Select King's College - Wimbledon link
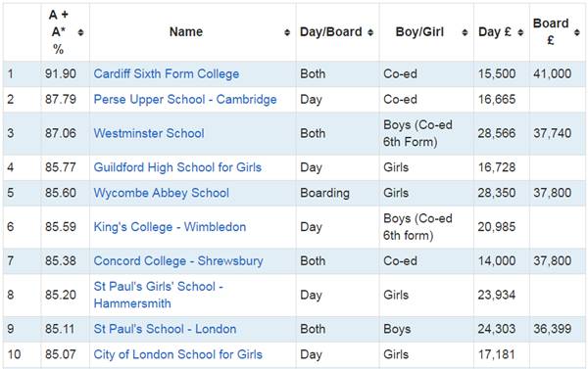 tap(170, 227)
